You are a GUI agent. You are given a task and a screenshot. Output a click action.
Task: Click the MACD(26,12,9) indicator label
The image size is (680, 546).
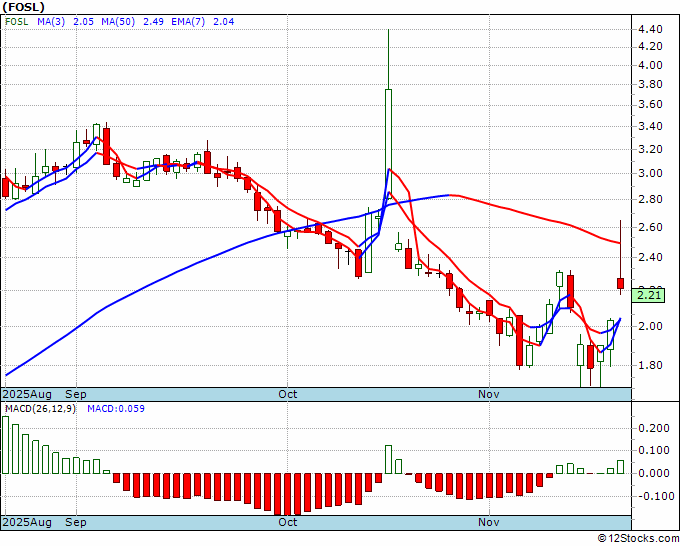(x=40, y=409)
